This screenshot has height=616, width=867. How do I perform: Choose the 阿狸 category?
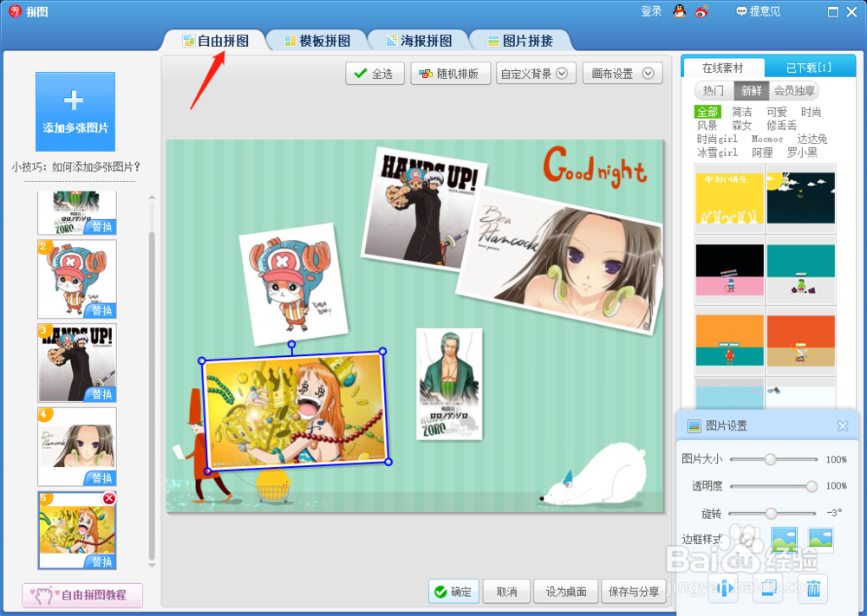762,152
